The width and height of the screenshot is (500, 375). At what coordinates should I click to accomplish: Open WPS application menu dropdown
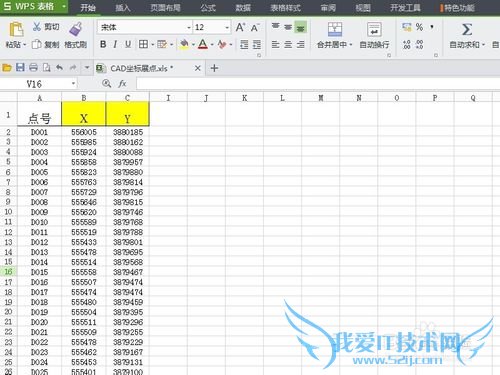(64, 6)
